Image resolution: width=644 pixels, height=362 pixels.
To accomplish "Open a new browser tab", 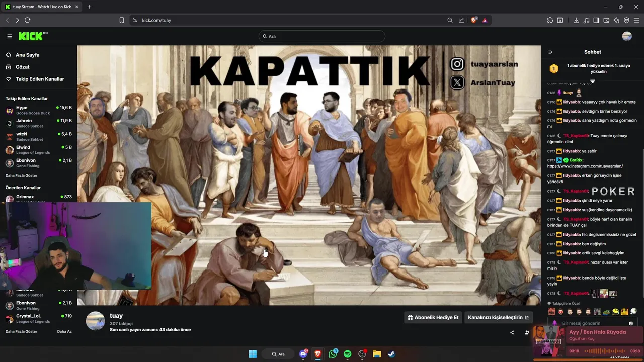I will coord(89,7).
